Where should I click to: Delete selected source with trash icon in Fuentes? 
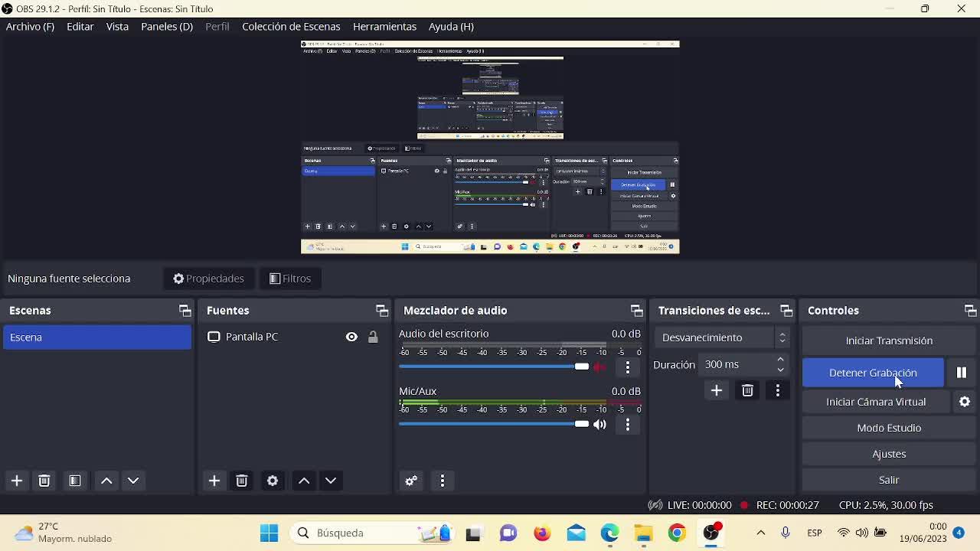click(242, 481)
